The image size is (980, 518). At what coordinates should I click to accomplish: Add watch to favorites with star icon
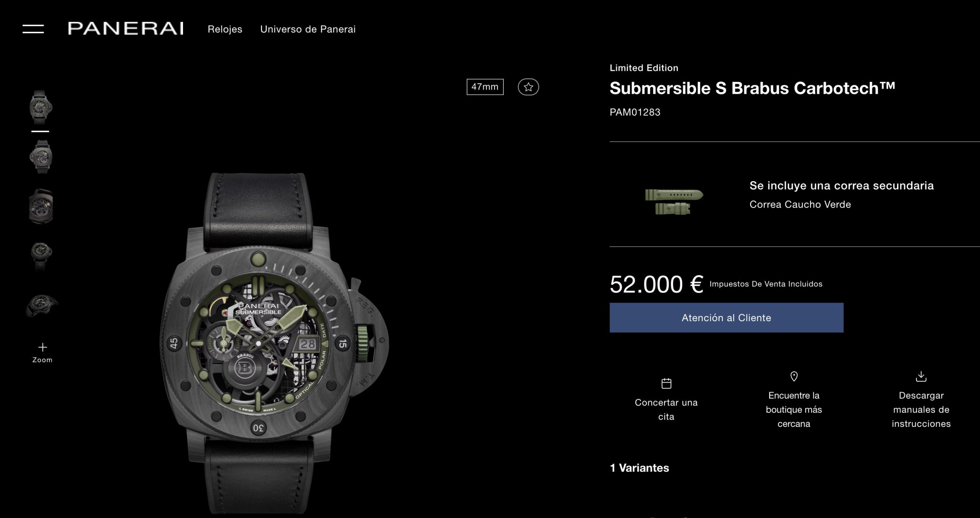click(x=528, y=87)
